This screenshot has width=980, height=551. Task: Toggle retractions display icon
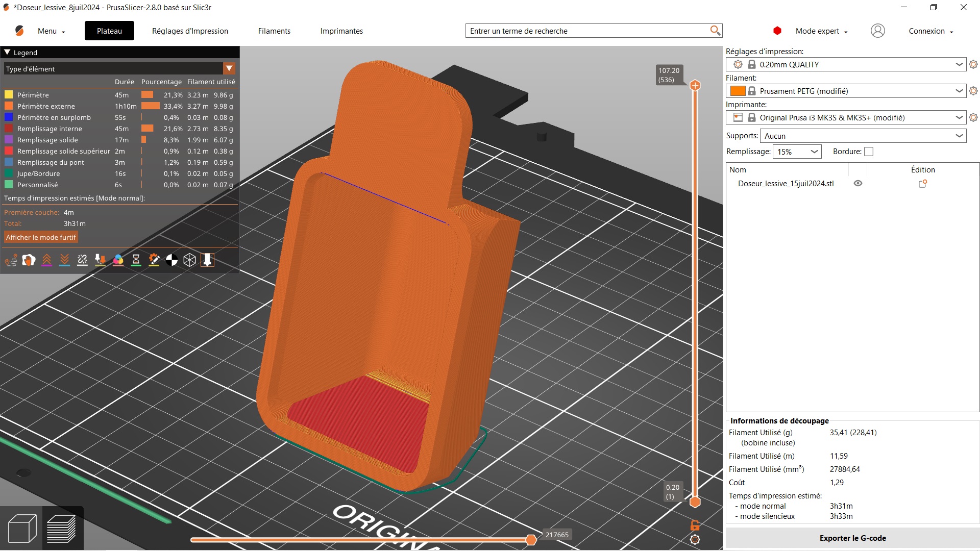pos(46,260)
